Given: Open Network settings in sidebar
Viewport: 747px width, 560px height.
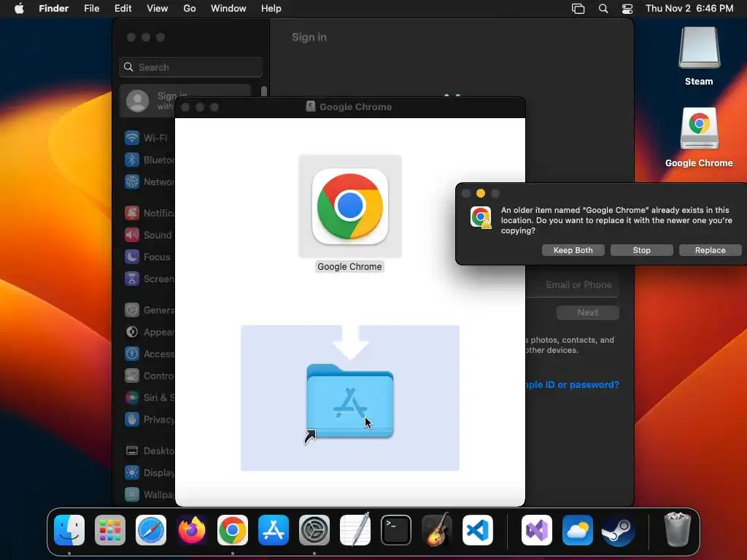Looking at the screenshot, I should pos(149,182).
